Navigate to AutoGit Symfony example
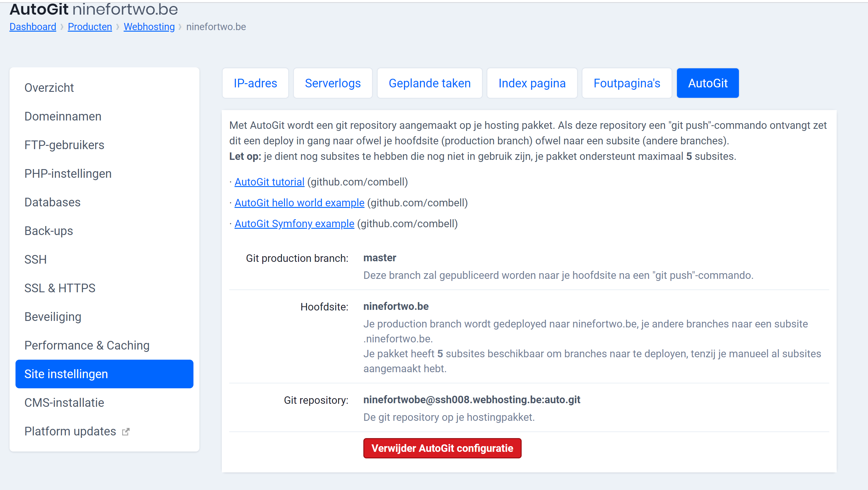The width and height of the screenshot is (868, 490). point(294,224)
